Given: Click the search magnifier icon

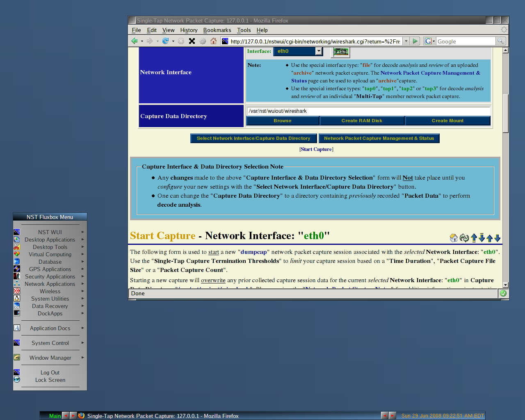Looking at the screenshot, I should [x=500, y=41].
